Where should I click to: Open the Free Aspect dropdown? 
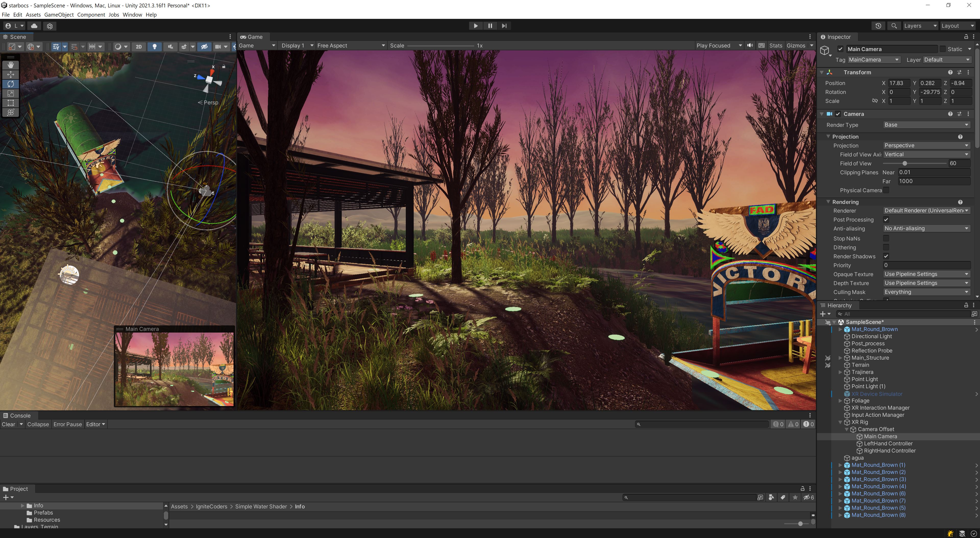350,45
